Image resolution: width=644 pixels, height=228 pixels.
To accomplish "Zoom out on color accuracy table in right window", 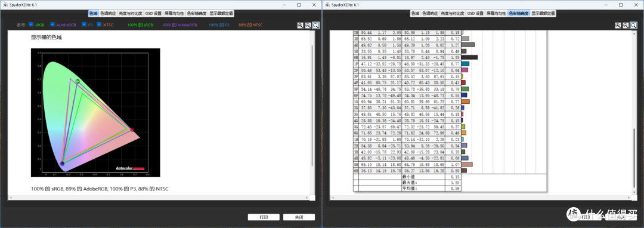I will [626, 26].
